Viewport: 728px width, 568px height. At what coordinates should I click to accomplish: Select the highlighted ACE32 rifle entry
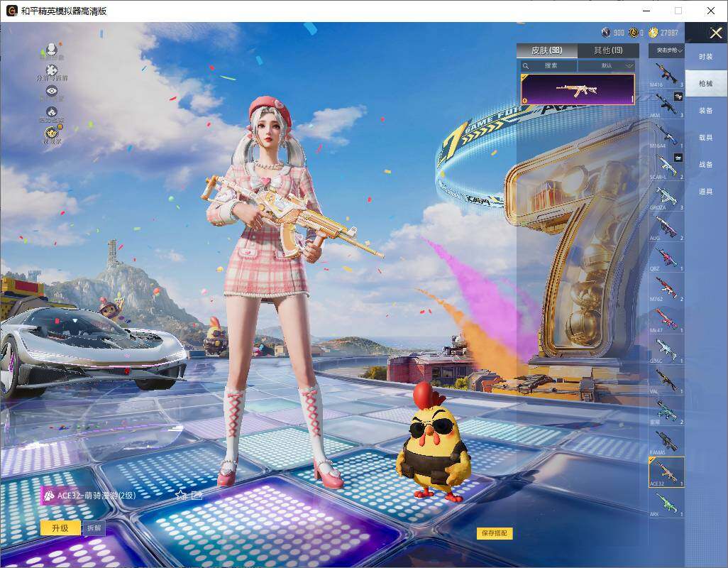coord(666,472)
